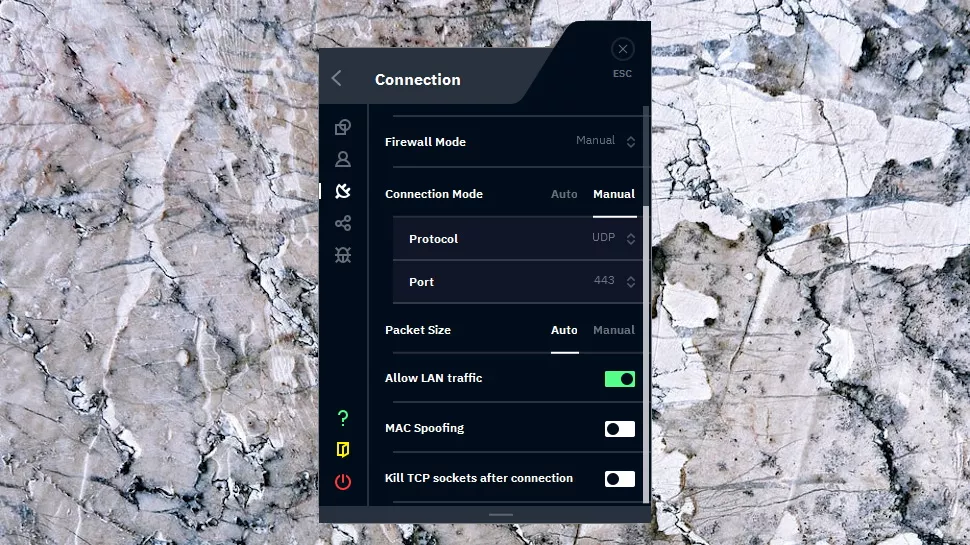Click the Connection title text
Viewport: 970px width, 545px height.
418,80
